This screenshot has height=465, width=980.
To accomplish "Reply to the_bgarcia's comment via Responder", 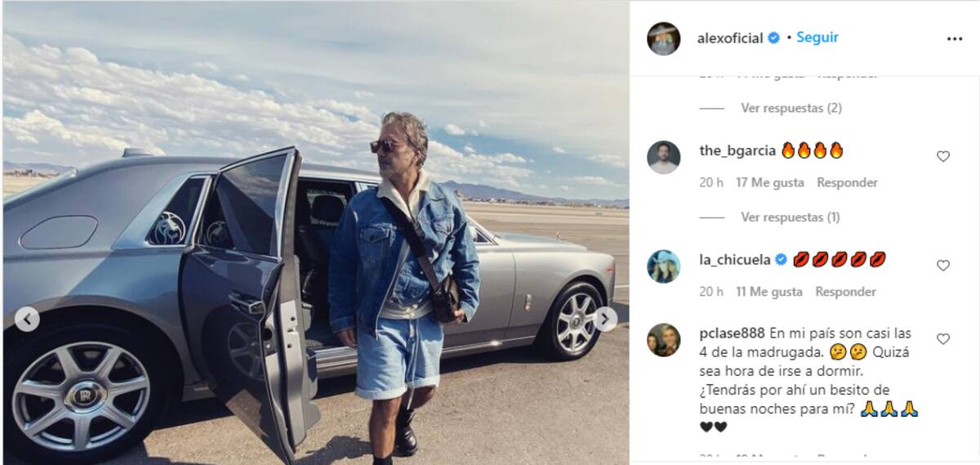I will 848,182.
